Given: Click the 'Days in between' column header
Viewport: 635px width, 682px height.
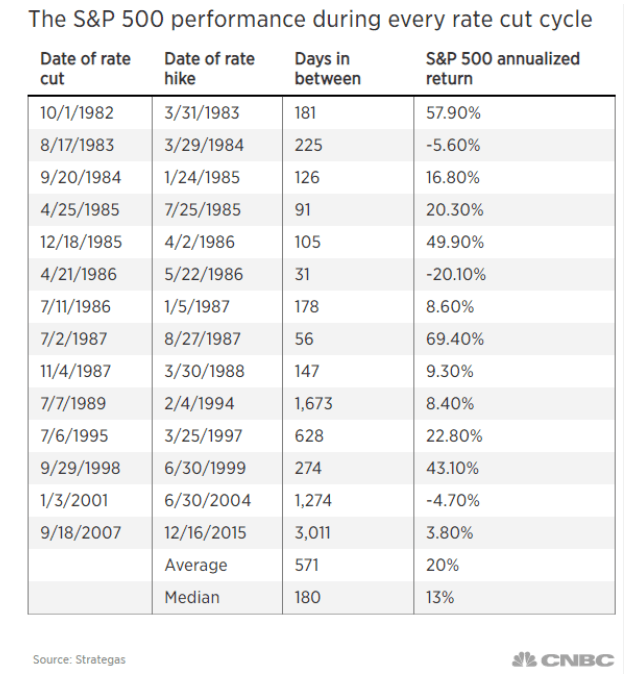Looking at the screenshot, I should tap(328, 69).
